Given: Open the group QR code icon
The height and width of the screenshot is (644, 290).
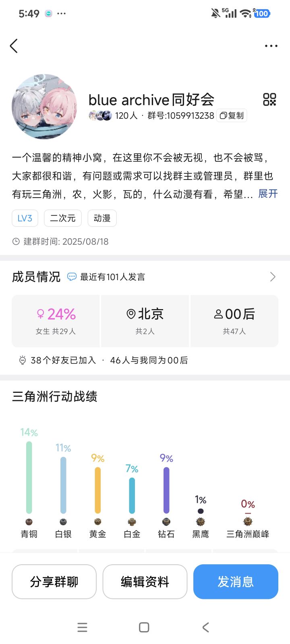Looking at the screenshot, I should pyautogui.click(x=269, y=99).
